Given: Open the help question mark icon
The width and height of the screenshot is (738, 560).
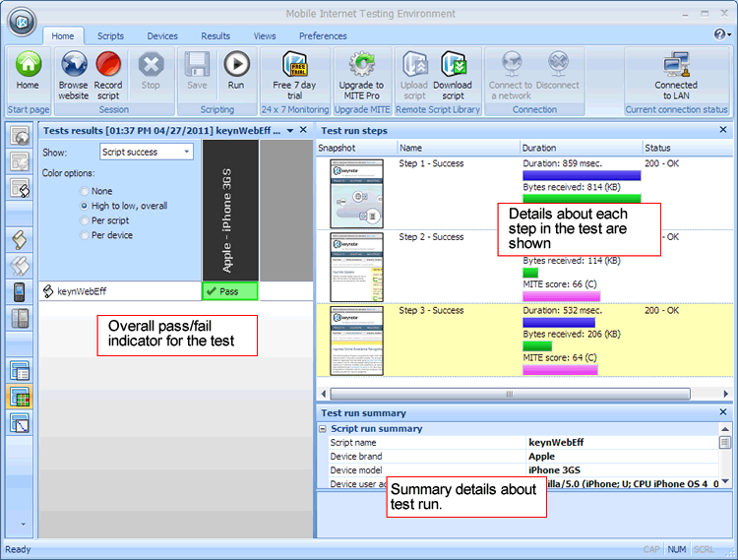Looking at the screenshot, I should coord(719,34).
